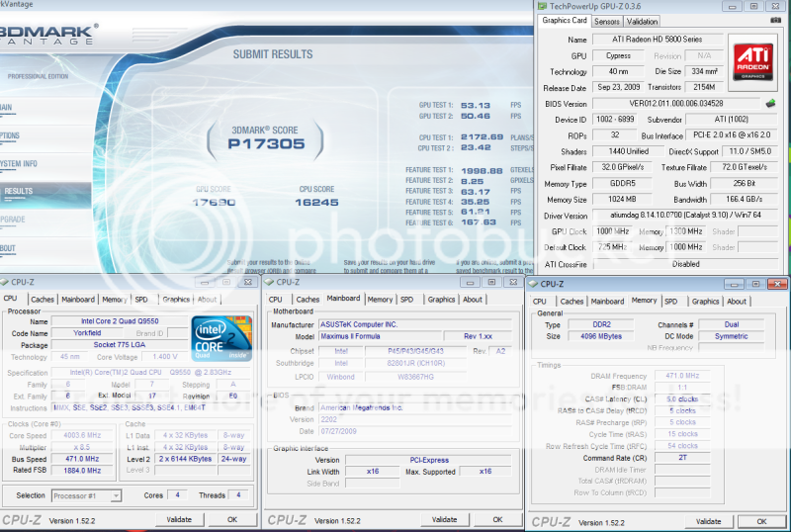The height and width of the screenshot is (532, 791).
Task: Open the About section in 3DMark sidebar
Action: tap(9, 248)
